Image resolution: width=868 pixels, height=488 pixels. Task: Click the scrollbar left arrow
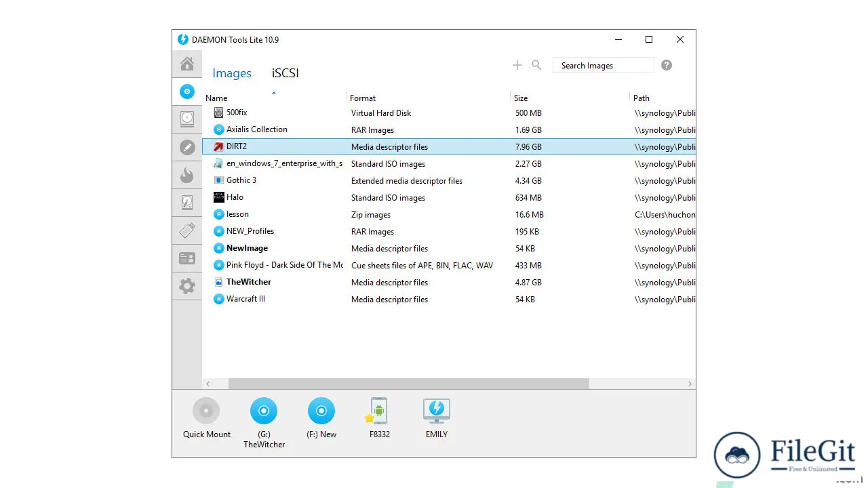[x=208, y=384]
